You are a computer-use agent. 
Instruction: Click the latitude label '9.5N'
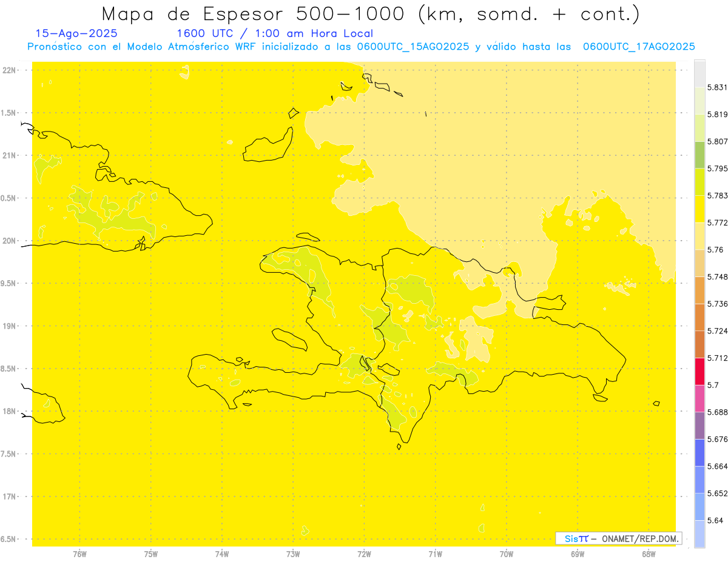pyautogui.click(x=9, y=283)
